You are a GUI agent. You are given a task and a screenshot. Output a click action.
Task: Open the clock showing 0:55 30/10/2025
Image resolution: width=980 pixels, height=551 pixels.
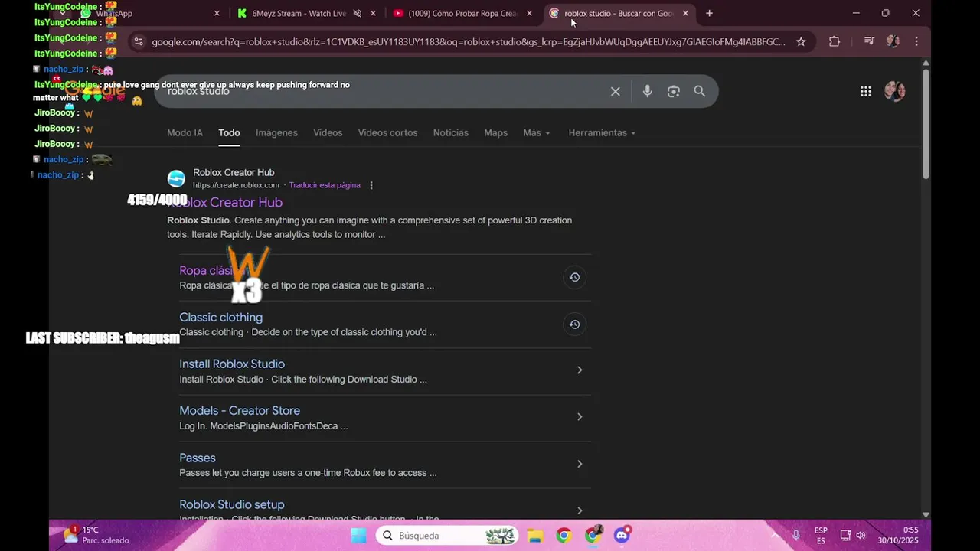pos(900,535)
